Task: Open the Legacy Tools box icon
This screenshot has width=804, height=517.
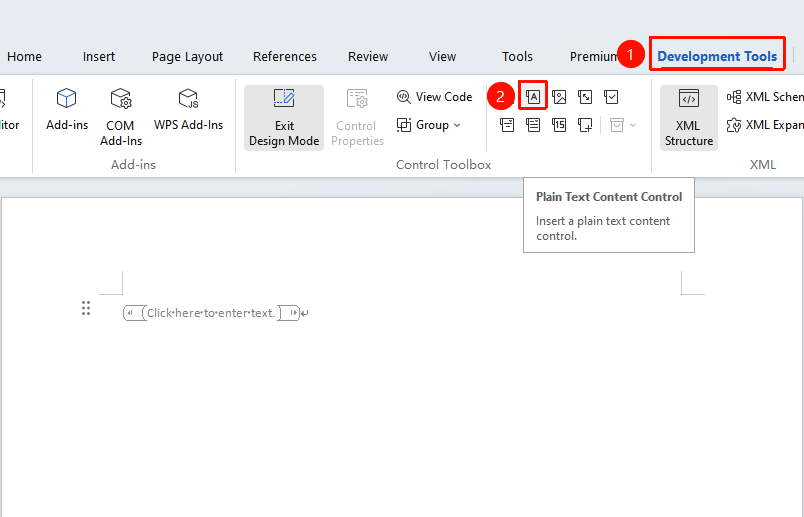Action: [x=617, y=125]
